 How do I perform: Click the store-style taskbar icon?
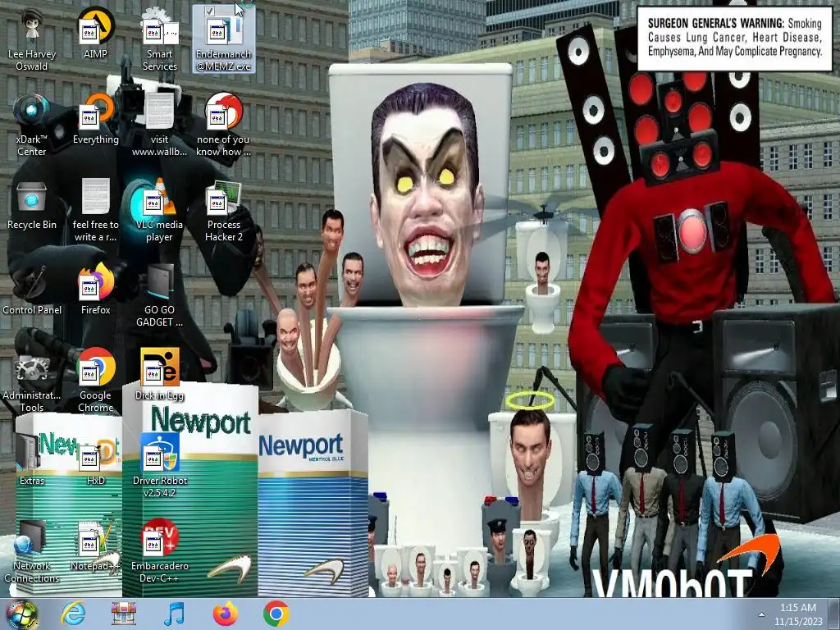click(x=124, y=614)
